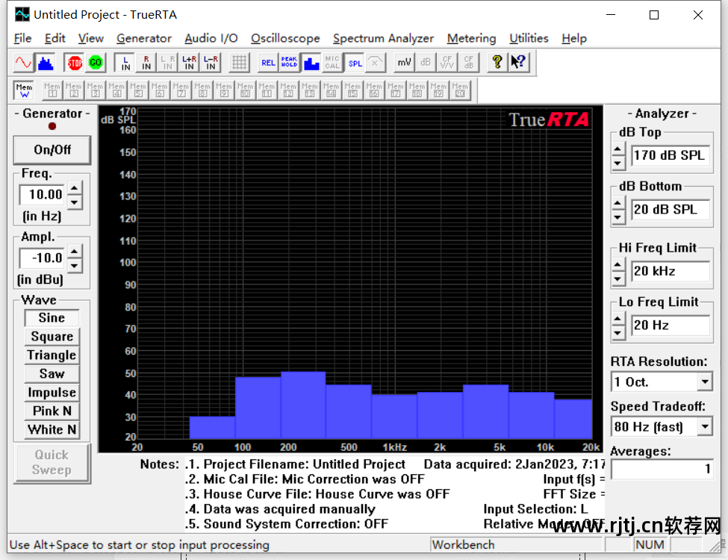Click the Quick Sweep button
This screenshot has height=560, width=728.
(x=52, y=462)
